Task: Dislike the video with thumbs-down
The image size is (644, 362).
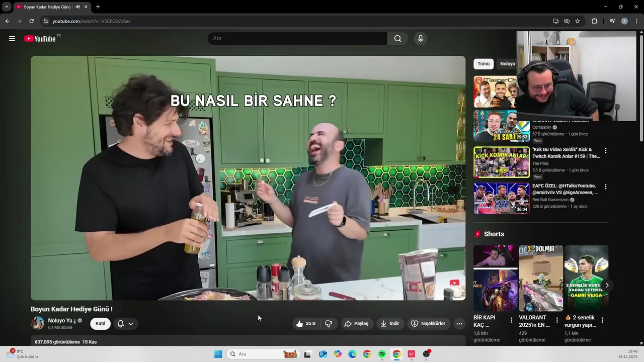Action: (x=329, y=324)
